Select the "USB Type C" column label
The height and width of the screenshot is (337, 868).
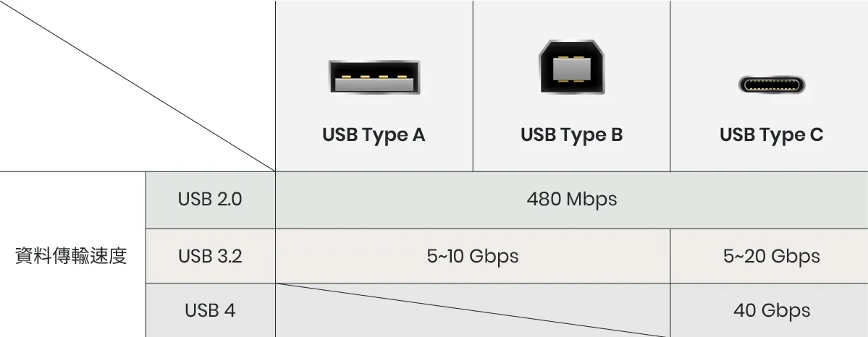(x=771, y=135)
